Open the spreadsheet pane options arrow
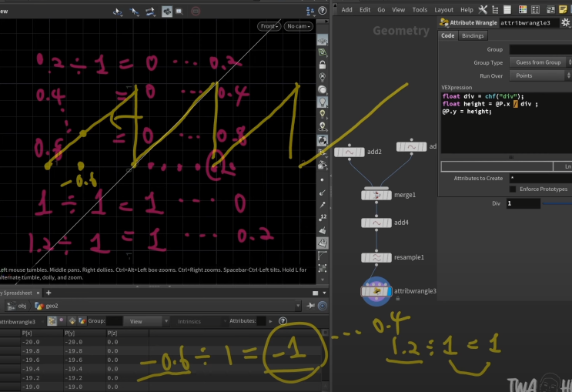The width and height of the screenshot is (572, 392). tap(324, 293)
